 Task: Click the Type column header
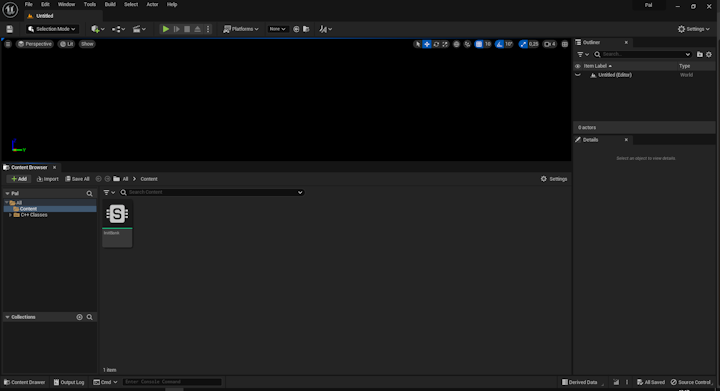(684, 66)
